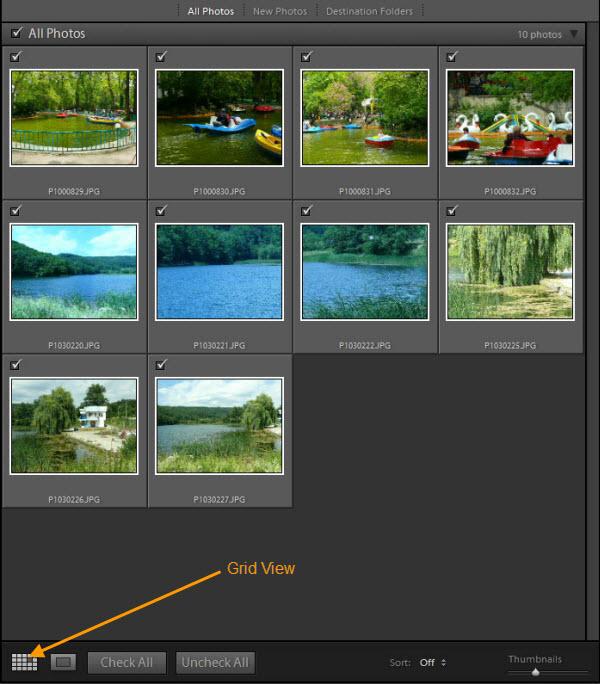Uncheck photo P1030222.JPG checkbox

pos(307,211)
